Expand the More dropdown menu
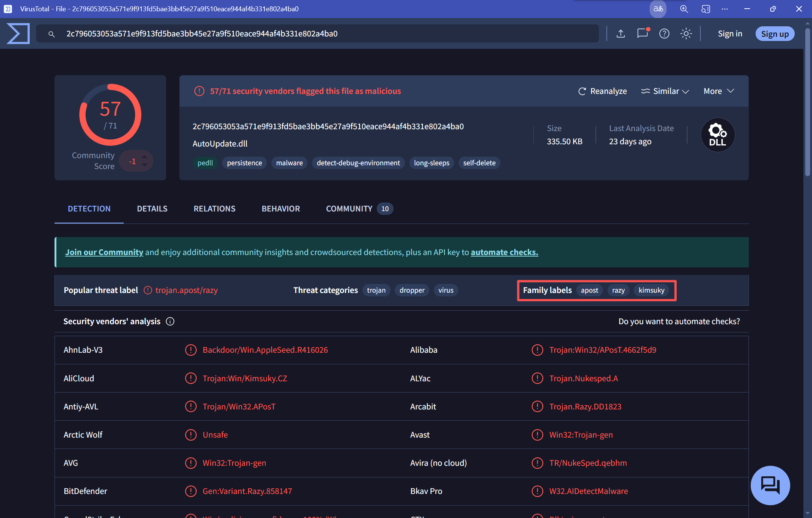 pos(719,91)
